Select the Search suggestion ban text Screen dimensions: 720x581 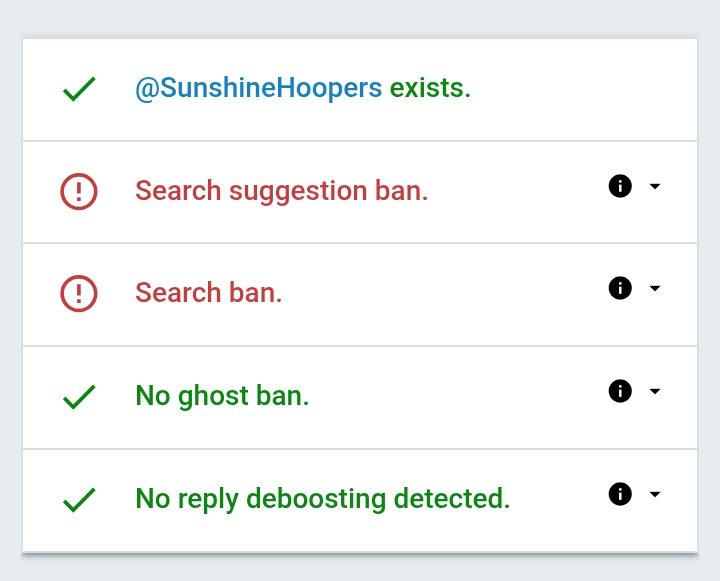pyautogui.click(x=281, y=191)
